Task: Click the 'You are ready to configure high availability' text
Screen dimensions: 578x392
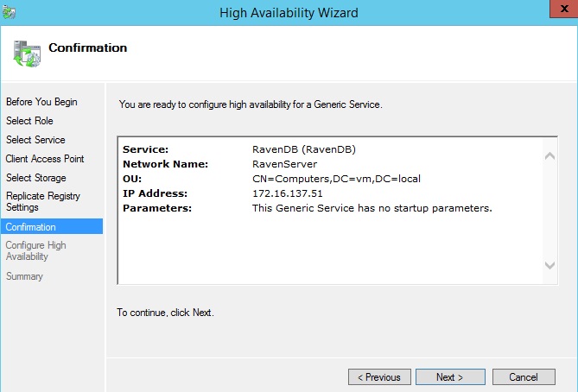Action: tap(251, 104)
